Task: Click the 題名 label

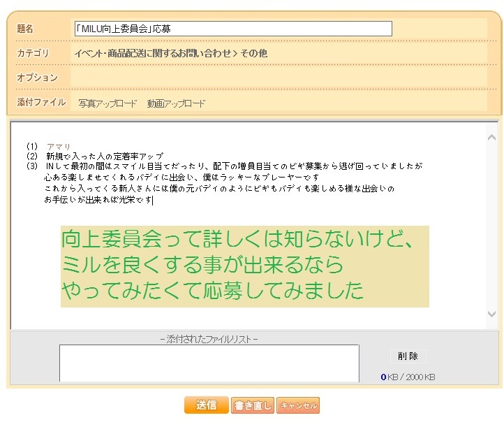Action: click(x=24, y=29)
